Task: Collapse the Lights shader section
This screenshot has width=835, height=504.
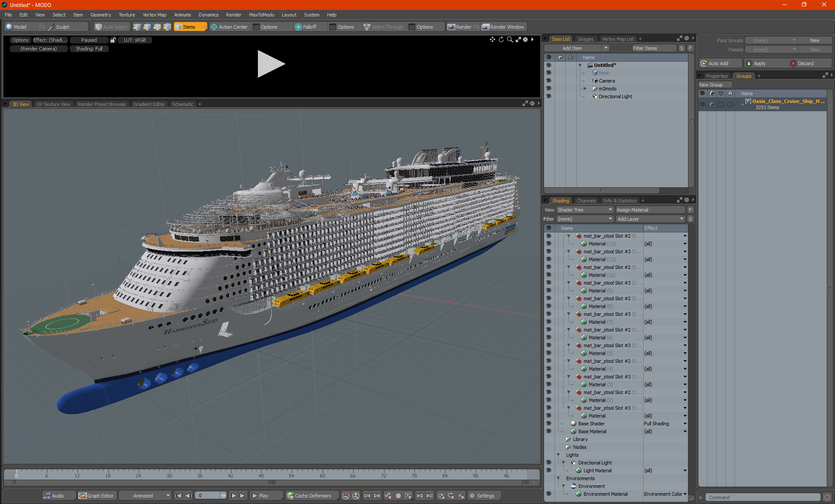Action: tap(558, 455)
